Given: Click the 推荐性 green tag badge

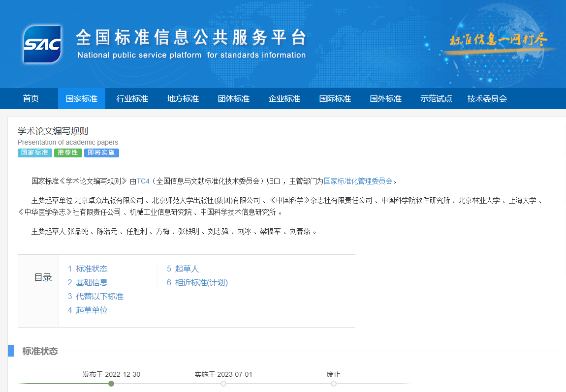Looking at the screenshot, I should [68, 152].
